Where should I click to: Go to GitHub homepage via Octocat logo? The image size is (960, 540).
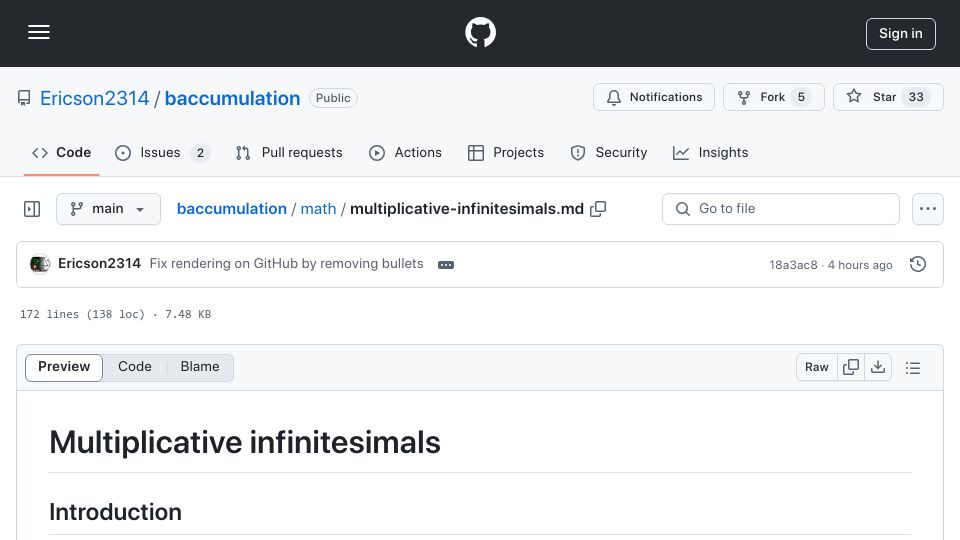pos(480,32)
